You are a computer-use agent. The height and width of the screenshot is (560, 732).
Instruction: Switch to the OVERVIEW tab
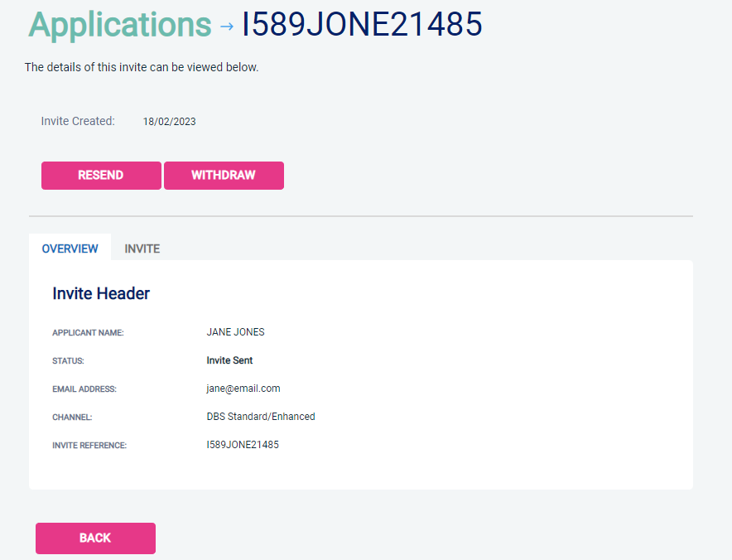tap(70, 249)
